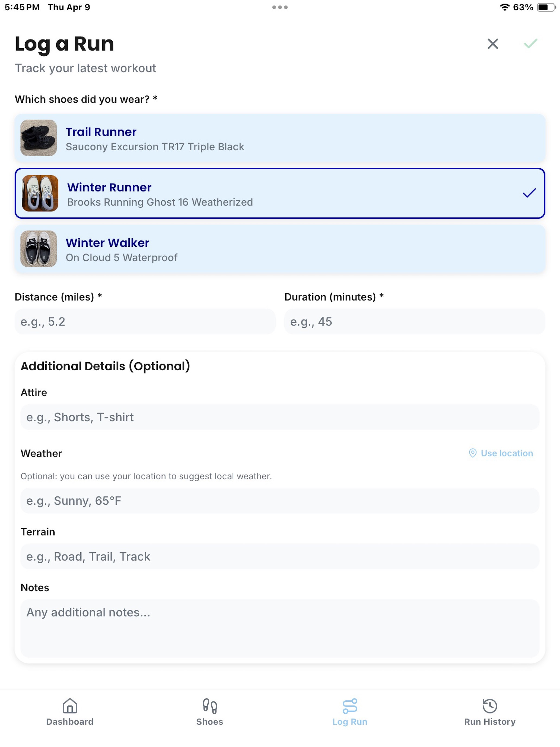
Task: Open the Dashboard home icon
Action: (70, 706)
